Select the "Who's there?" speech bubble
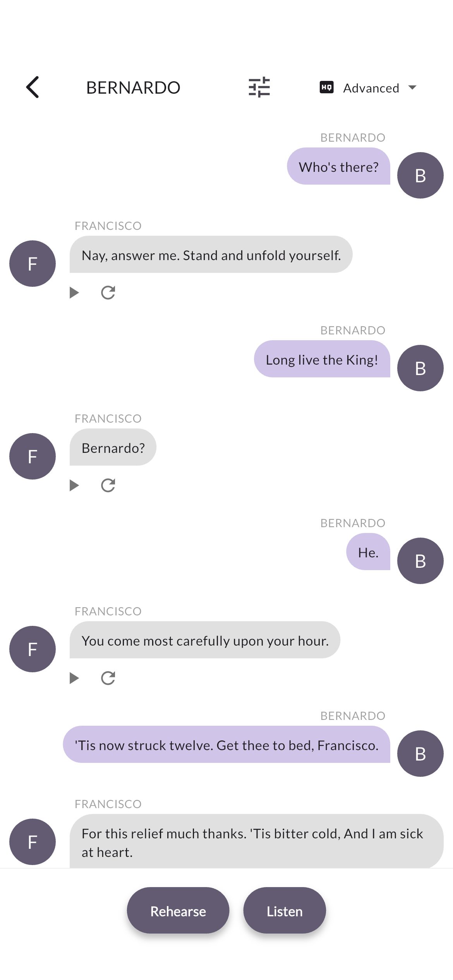 (x=338, y=166)
